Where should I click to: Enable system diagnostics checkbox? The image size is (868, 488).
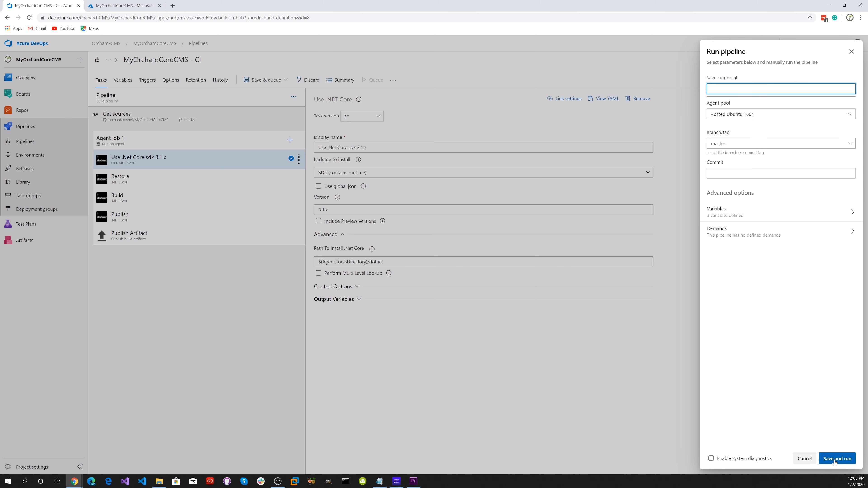[x=711, y=458]
